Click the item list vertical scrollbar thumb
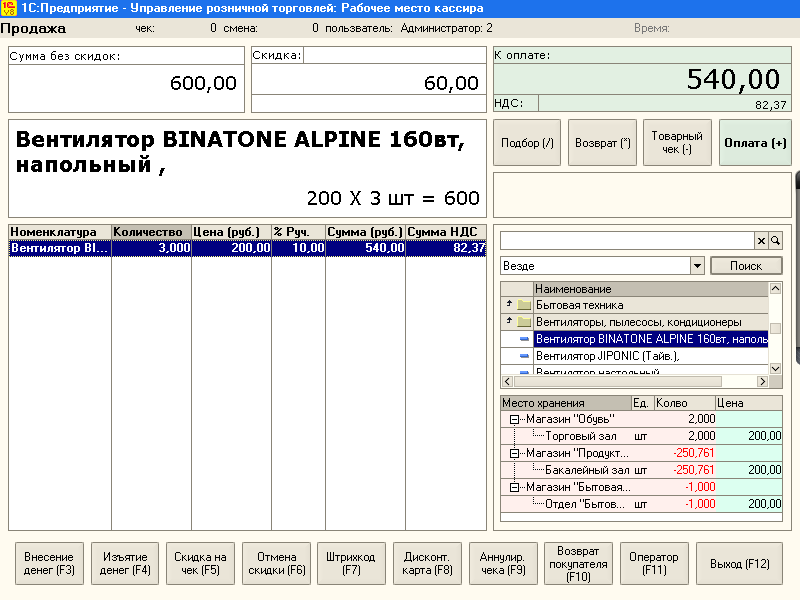The image size is (800, 600). pyautogui.click(x=775, y=328)
